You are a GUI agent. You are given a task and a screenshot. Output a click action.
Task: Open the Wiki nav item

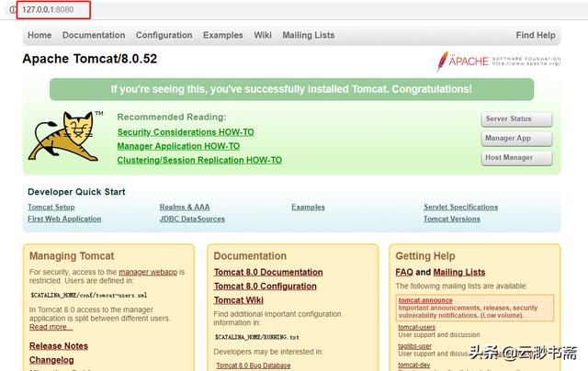pyautogui.click(x=263, y=35)
